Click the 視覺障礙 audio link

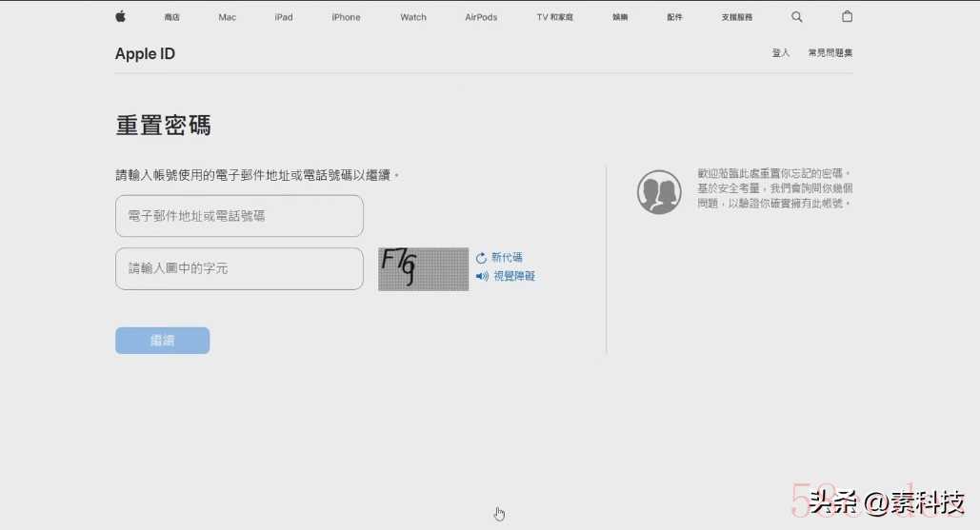point(514,276)
